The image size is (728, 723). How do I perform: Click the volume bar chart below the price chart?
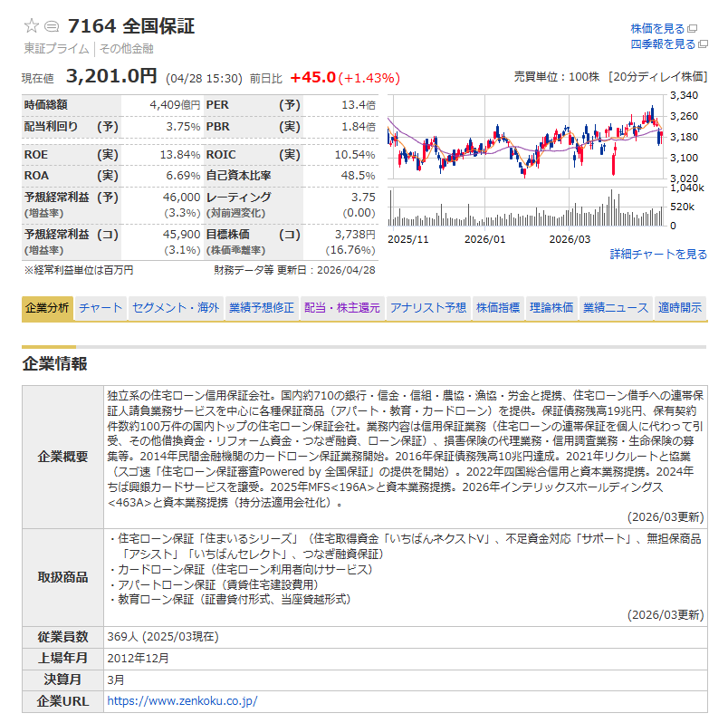point(525,207)
